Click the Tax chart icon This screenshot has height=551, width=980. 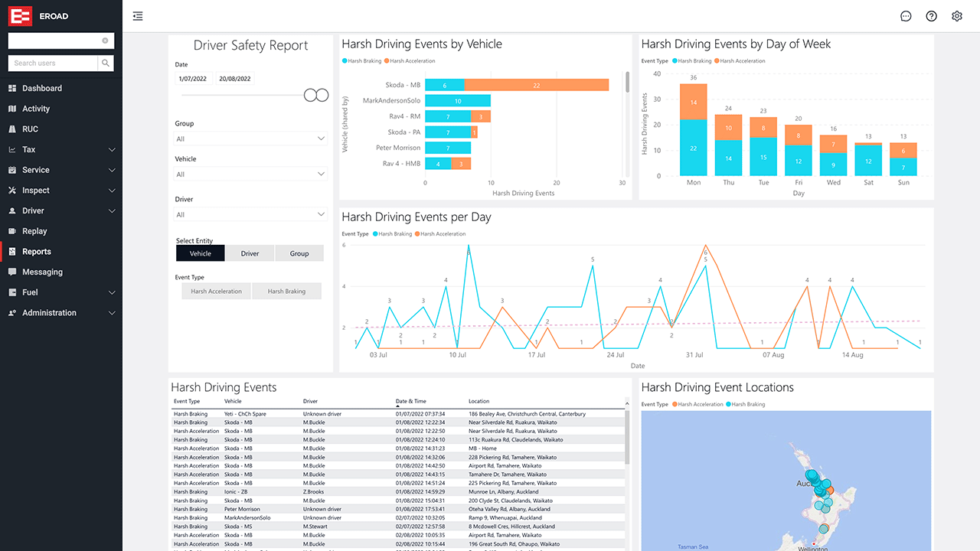[12, 150]
